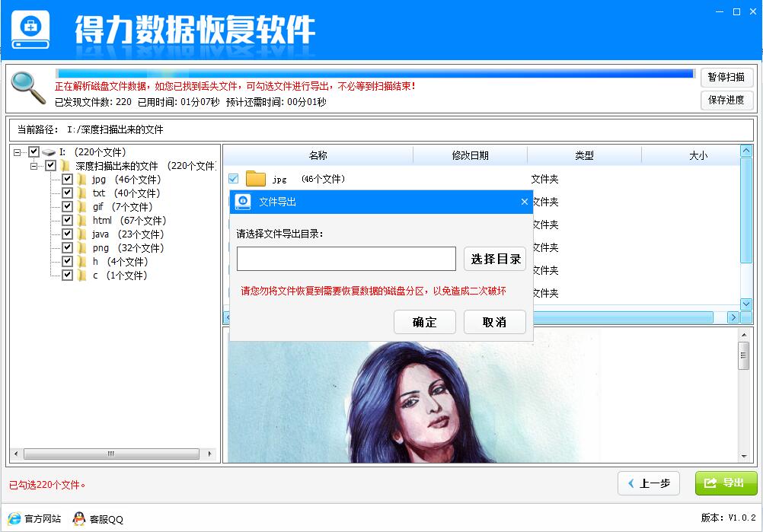Click the green 导出 export button
763x532 pixels.
coord(726,483)
